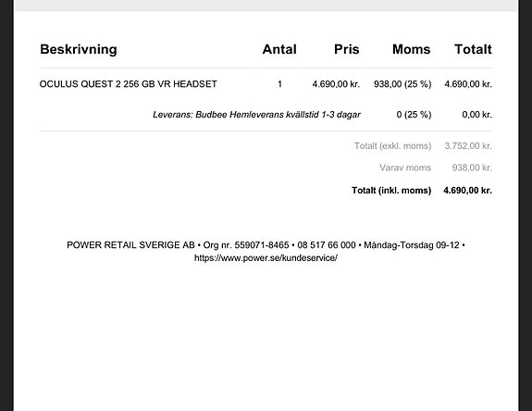The height and width of the screenshot is (411, 532).
Task: Click the Varav moms label
Action: [405, 168]
